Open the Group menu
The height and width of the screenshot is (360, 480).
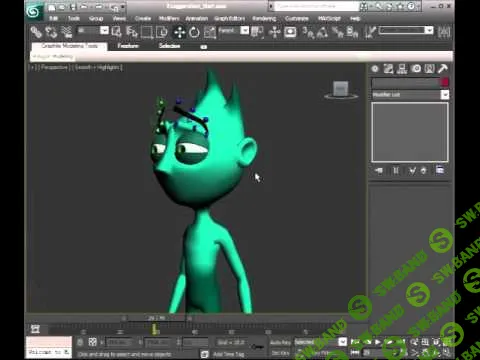pyautogui.click(x=96, y=18)
